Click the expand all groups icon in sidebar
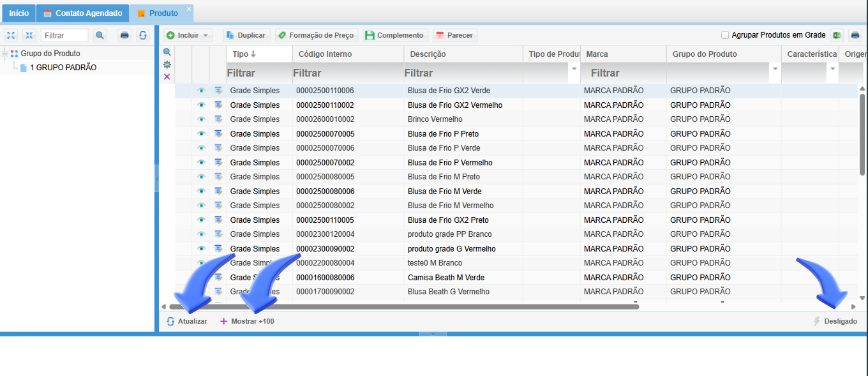Viewport: 868px width, 376px height. tap(11, 35)
